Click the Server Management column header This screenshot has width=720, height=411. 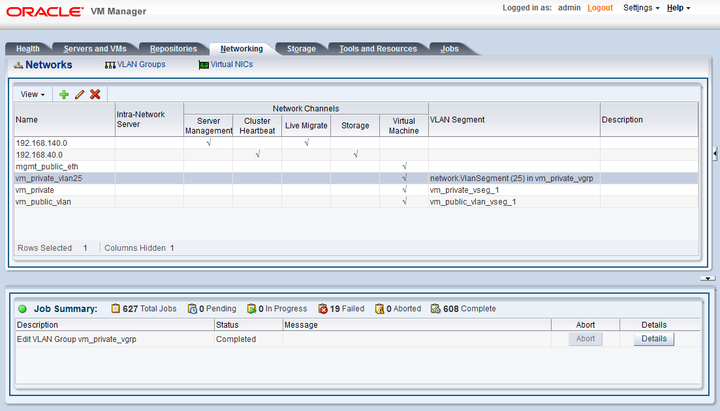point(208,125)
